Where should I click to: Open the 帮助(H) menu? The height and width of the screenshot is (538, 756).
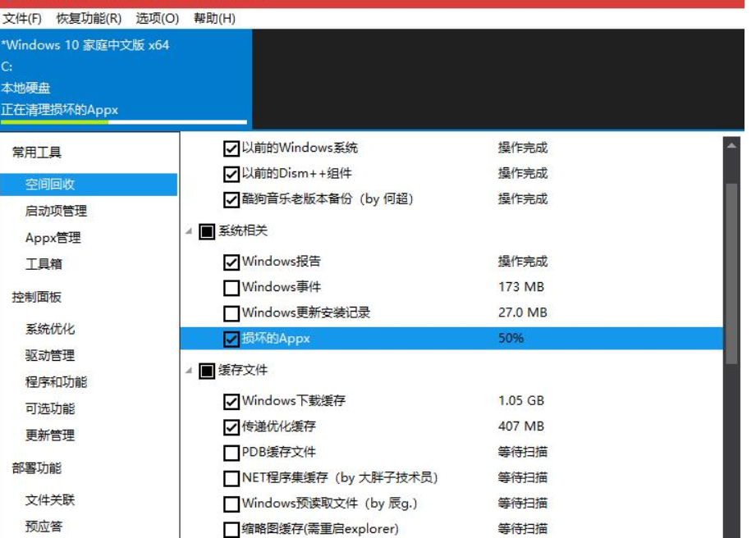click(214, 18)
